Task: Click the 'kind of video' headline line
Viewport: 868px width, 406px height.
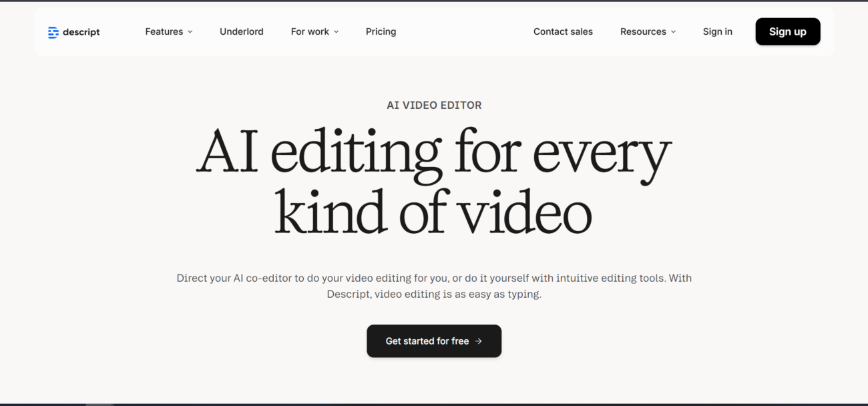Action: coord(434,214)
